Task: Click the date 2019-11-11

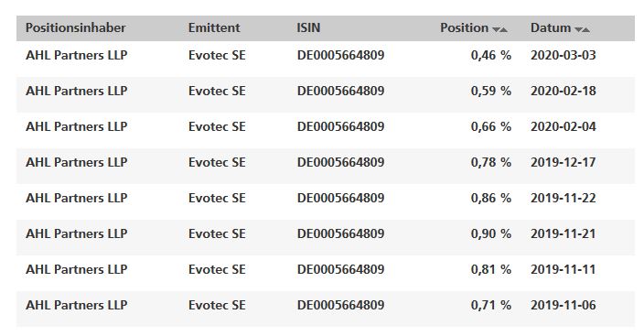Action: coord(563,270)
